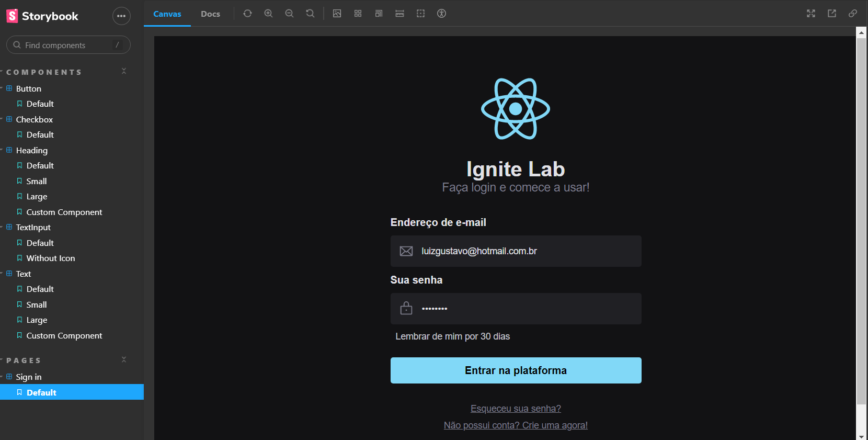868x440 pixels.
Task: Open Large story under Text
Action: (37, 320)
